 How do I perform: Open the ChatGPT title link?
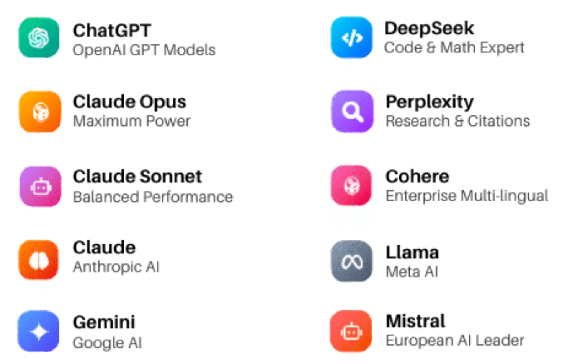112,31
